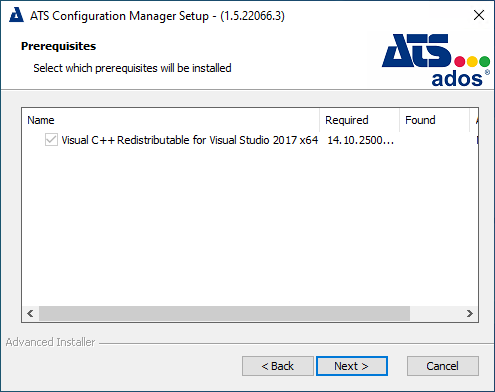Select the Visual C++ Redistributable 2017 x64 row
This screenshot has width=495, height=392.
pos(250,140)
